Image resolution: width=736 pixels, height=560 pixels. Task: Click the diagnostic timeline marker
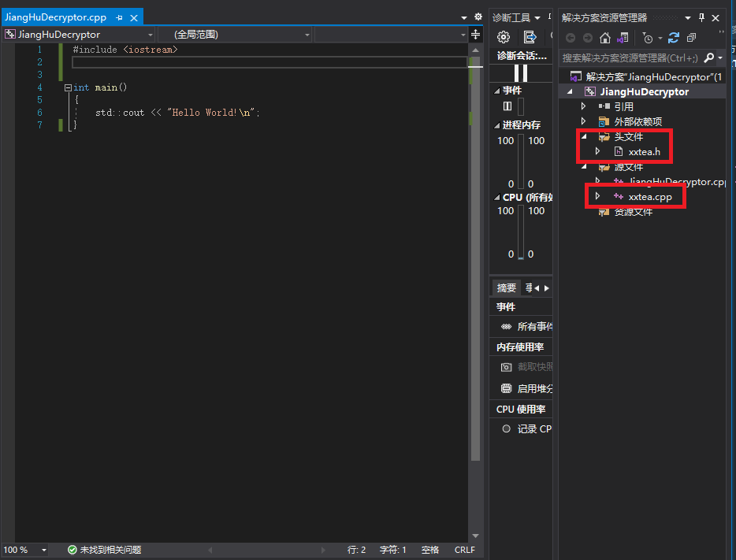pyautogui.click(x=521, y=73)
